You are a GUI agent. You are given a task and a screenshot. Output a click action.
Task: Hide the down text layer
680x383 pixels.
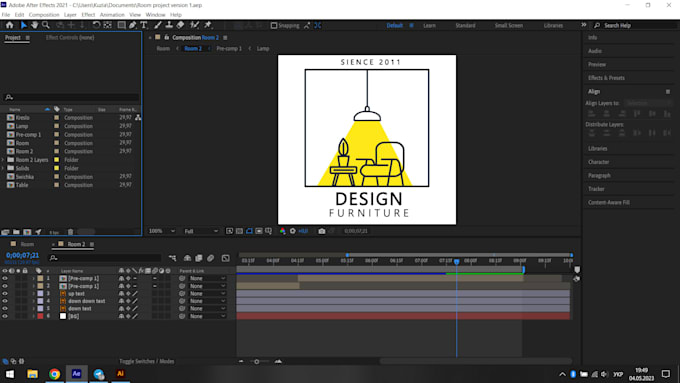tap(5, 309)
